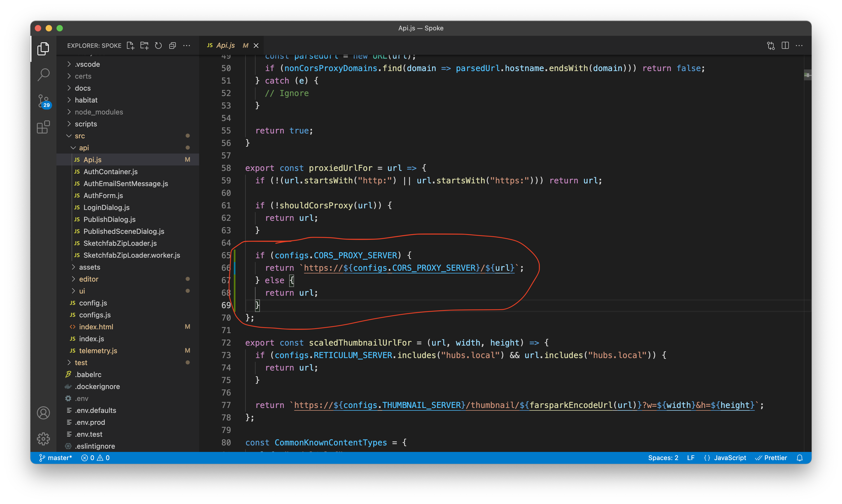Open .dockerignore file
This screenshot has height=504, width=842.
[x=128, y=387]
